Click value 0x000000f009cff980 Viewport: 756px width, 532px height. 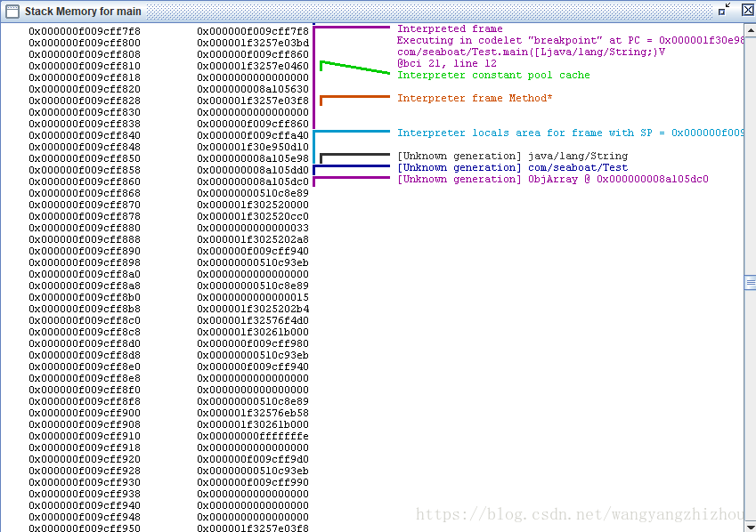(x=253, y=343)
